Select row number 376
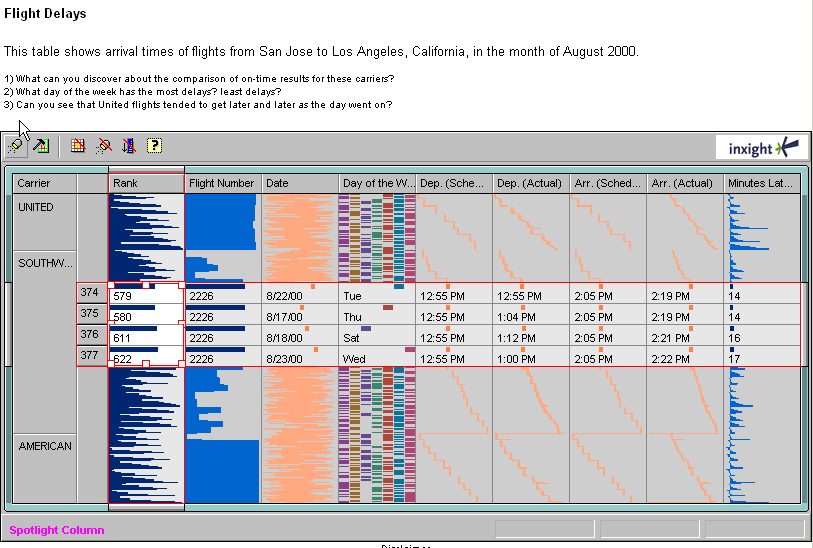The height and width of the screenshot is (548, 813). coord(90,334)
